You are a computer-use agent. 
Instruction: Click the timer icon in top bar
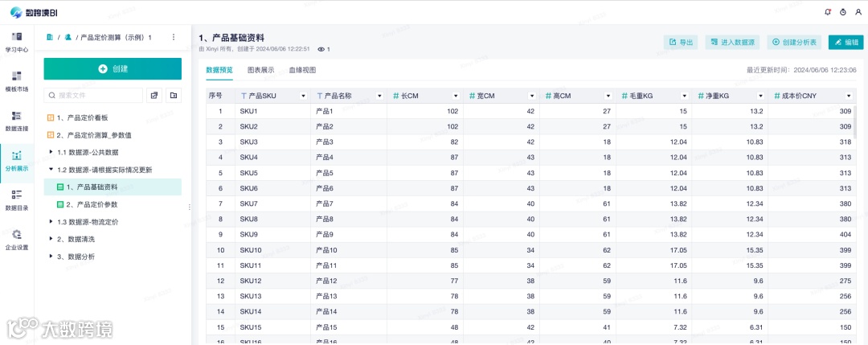tap(843, 11)
